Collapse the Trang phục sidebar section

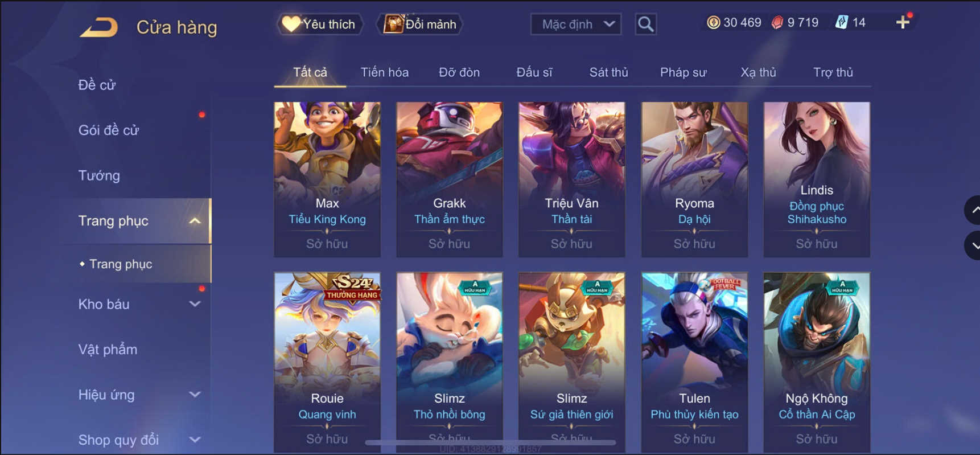point(195,221)
